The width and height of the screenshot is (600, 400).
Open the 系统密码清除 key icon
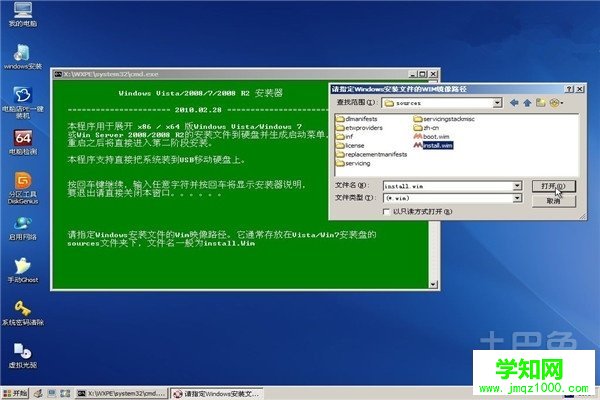pos(23,313)
